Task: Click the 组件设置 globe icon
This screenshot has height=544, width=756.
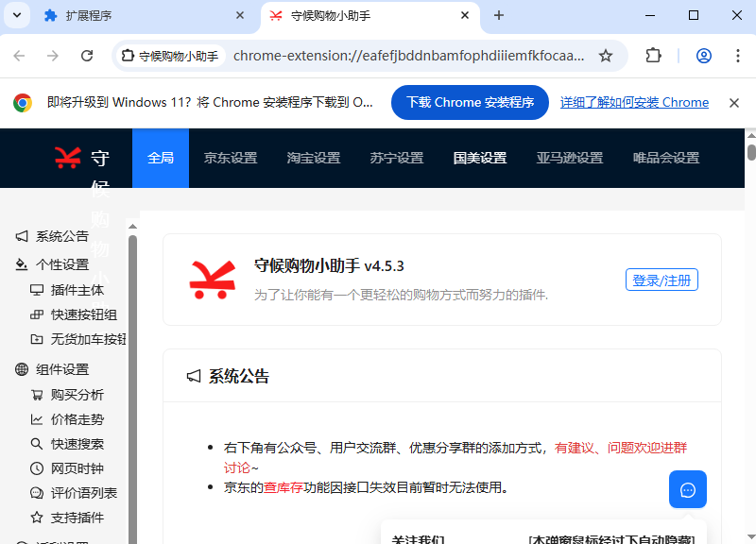Action: pos(22,369)
